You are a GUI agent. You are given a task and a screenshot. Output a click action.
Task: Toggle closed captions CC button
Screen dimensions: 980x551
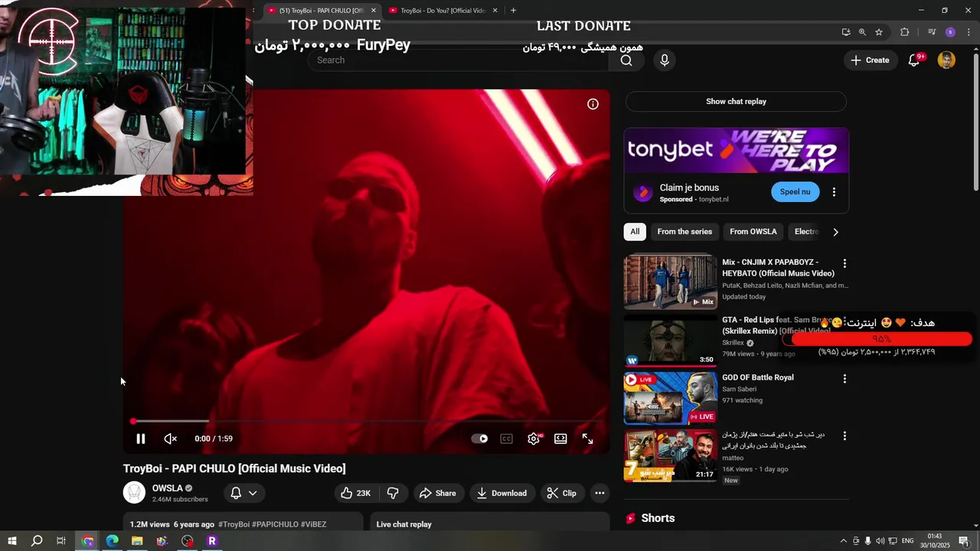point(507,439)
